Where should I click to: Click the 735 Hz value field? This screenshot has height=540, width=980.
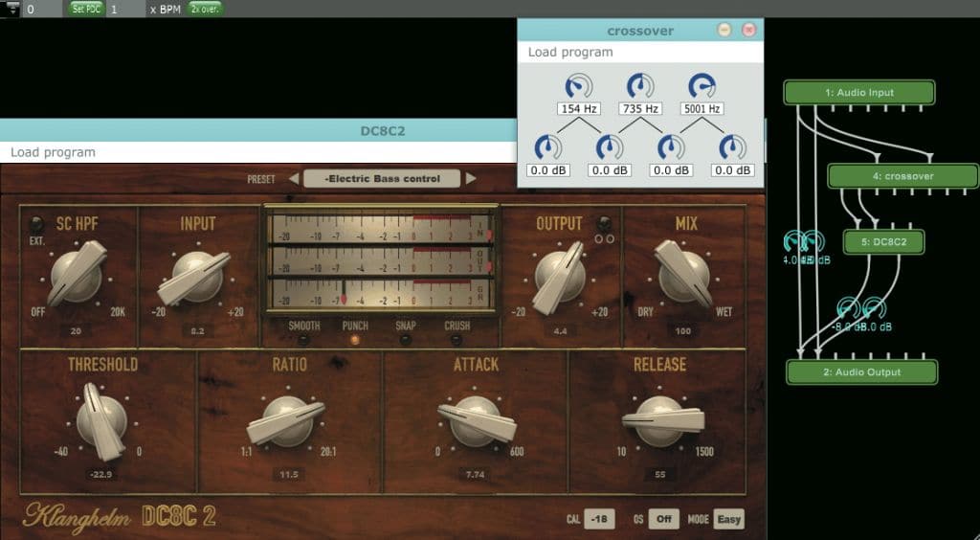click(x=640, y=109)
